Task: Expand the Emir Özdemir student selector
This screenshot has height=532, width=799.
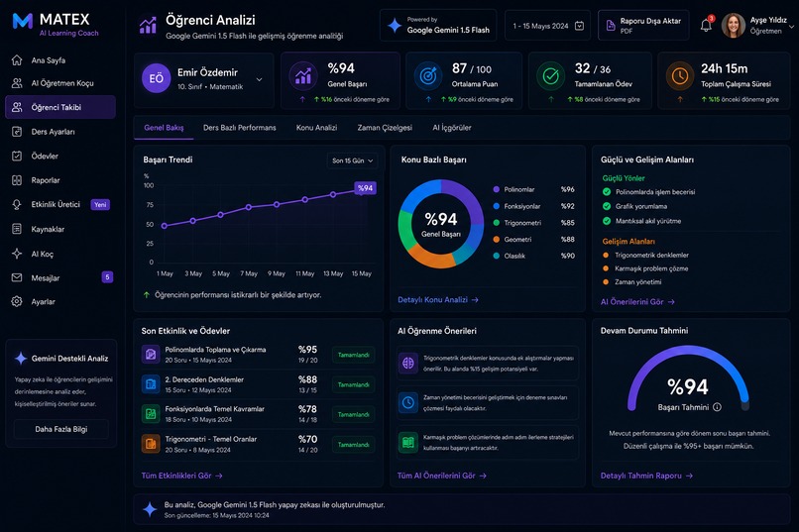Action: (x=260, y=79)
